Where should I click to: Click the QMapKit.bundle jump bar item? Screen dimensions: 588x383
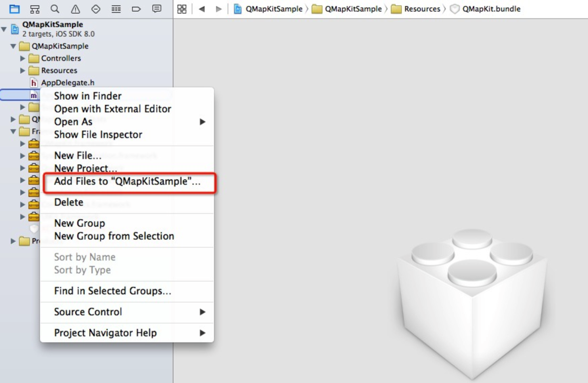[485, 9]
